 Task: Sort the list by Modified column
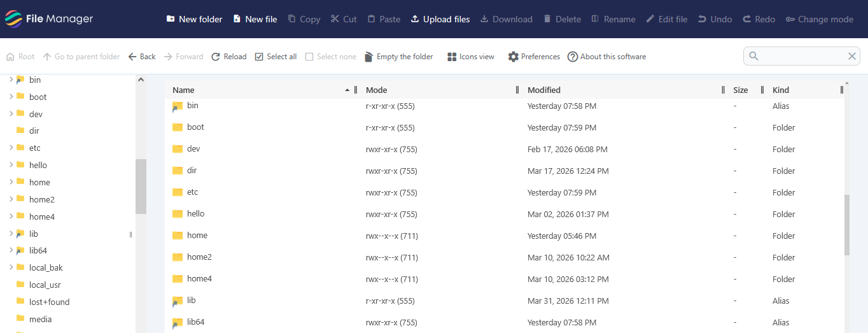pos(544,90)
